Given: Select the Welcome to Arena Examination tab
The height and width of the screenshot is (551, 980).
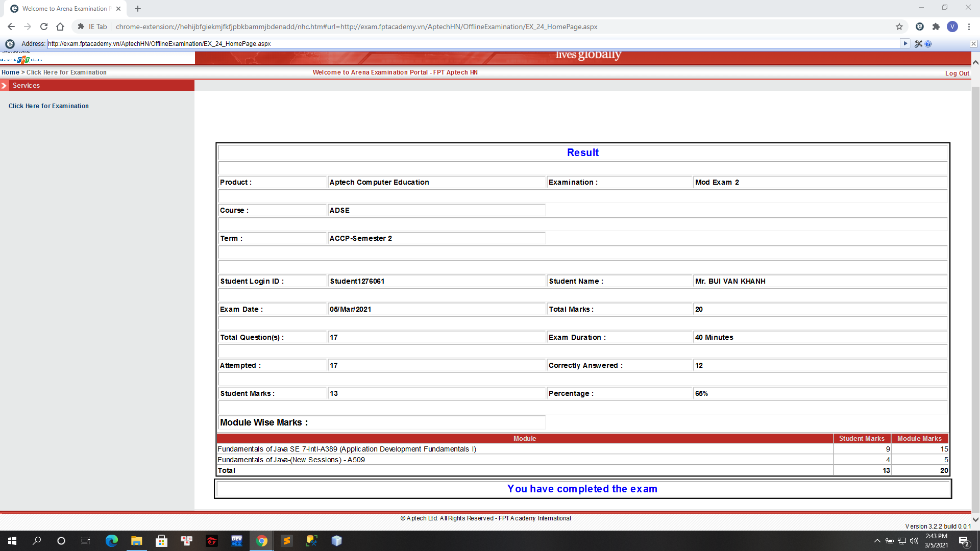Looking at the screenshot, I should click(64, 9).
